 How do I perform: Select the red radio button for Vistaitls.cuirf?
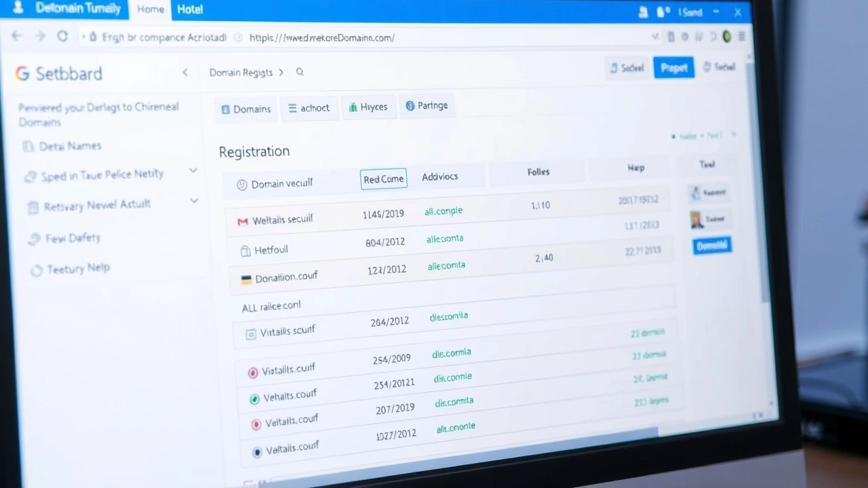pyautogui.click(x=253, y=372)
